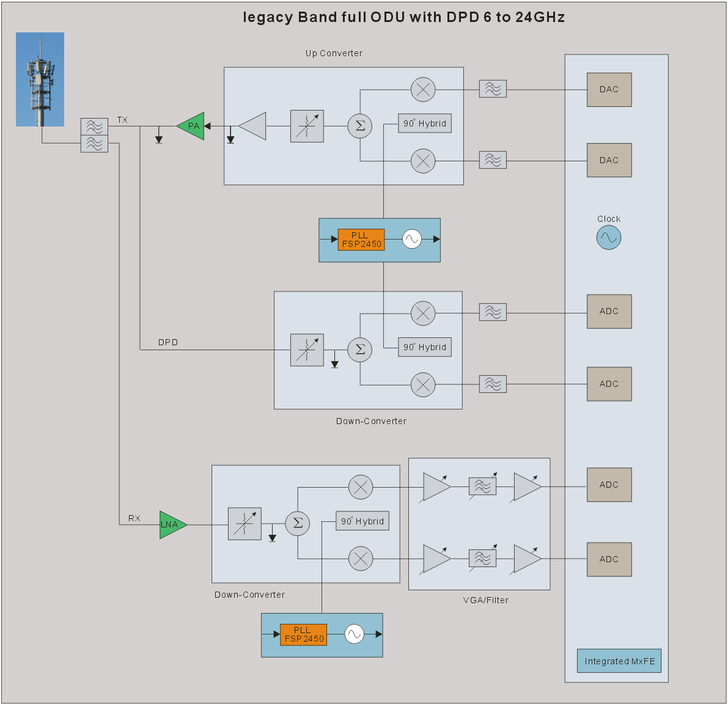Click the upper mixer in RX down-converter

click(361, 487)
